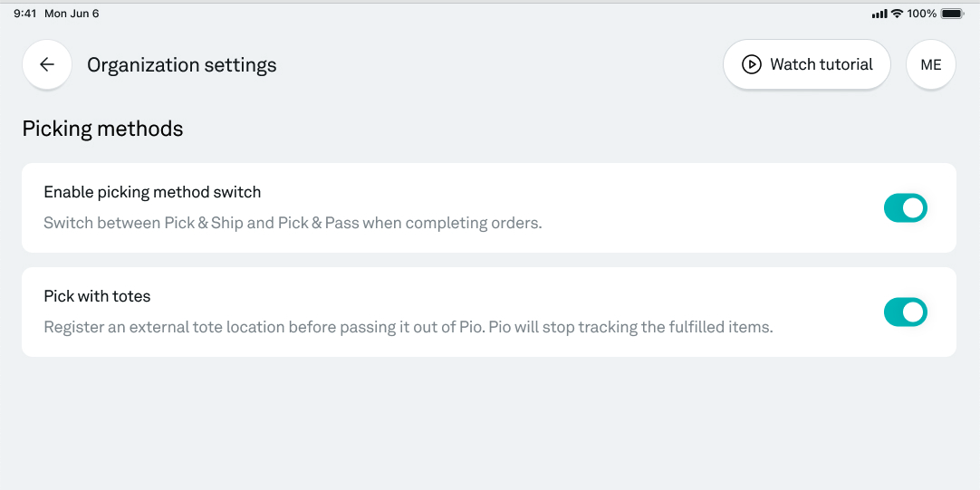Tap the 100% battery percentage text
Viewport: 980px width, 490px height.
pos(922,13)
